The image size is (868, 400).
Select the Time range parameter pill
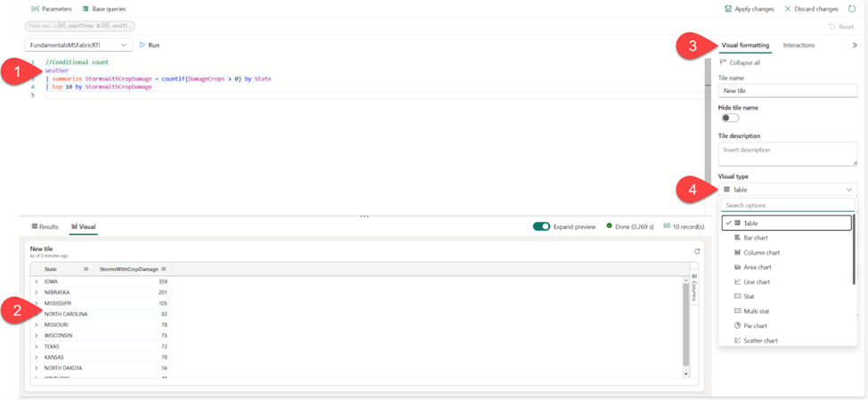(x=80, y=26)
